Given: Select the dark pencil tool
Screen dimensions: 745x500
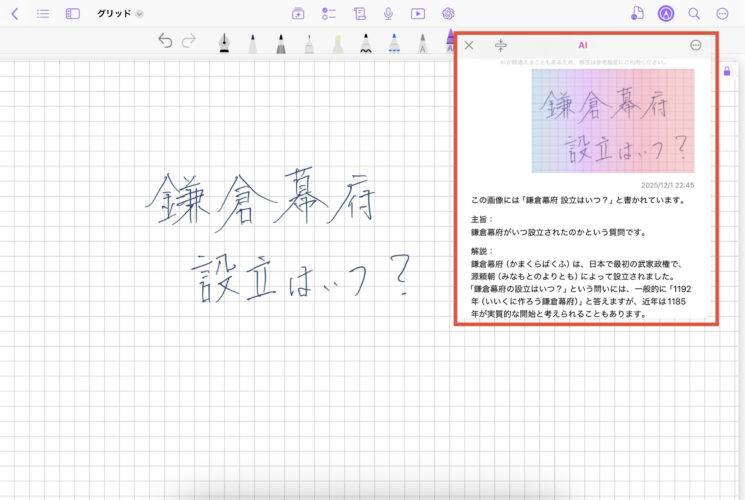Looking at the screenshot, I should pyautogui.click(x=281, y=43).
